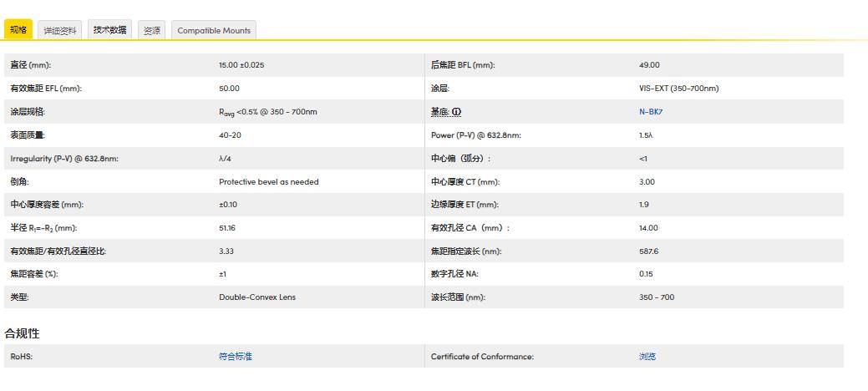
Task: Click the 符合标准 RoHS link
Action: [x=235, y=357]
